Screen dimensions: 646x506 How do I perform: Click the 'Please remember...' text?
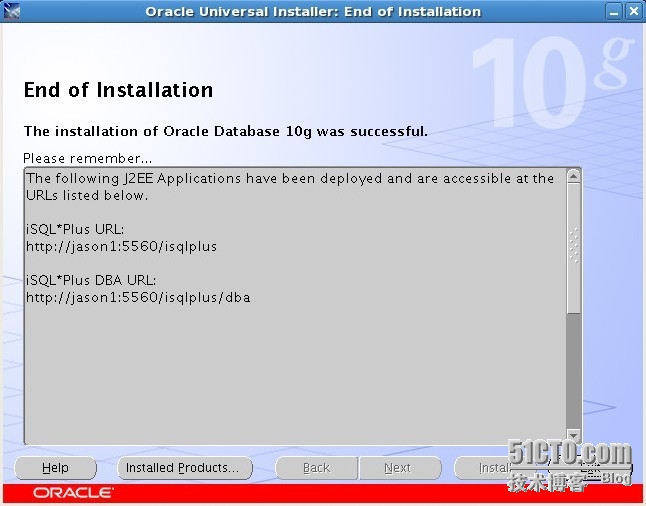pos(87,158)
